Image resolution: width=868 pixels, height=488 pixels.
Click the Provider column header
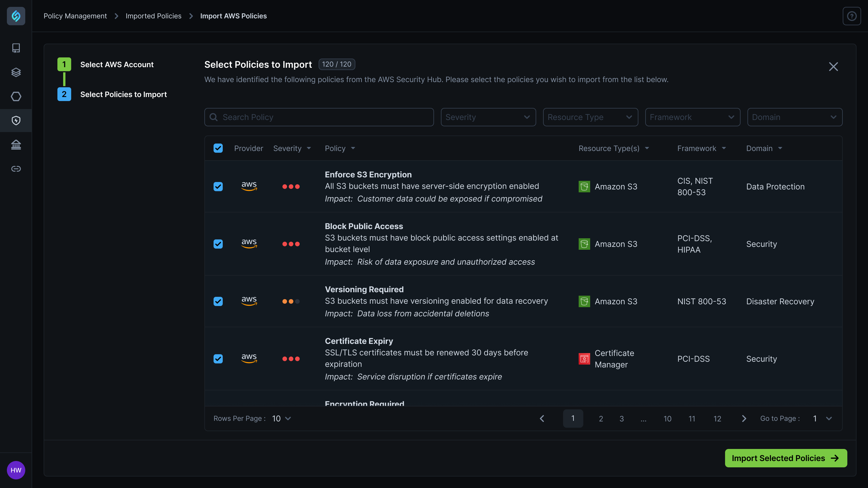248,148
